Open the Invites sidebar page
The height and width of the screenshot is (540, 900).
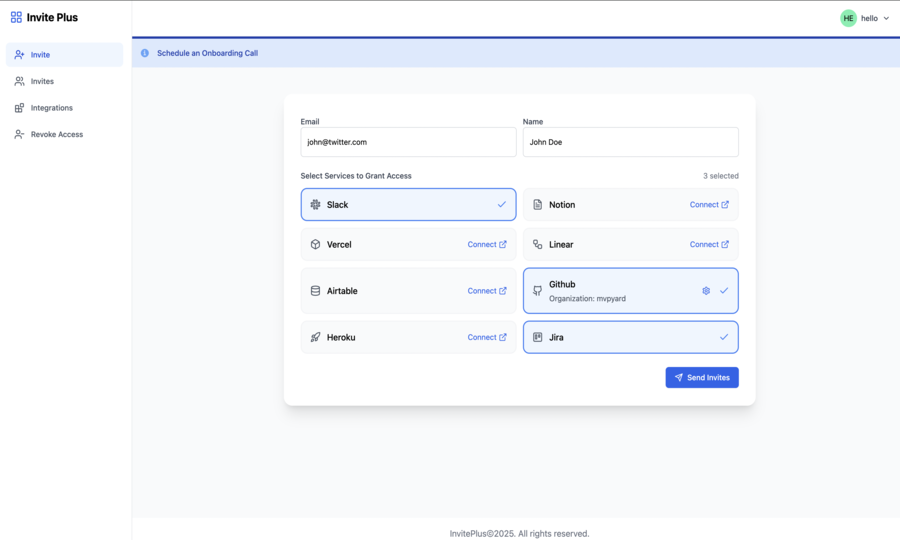click(64, 81)
